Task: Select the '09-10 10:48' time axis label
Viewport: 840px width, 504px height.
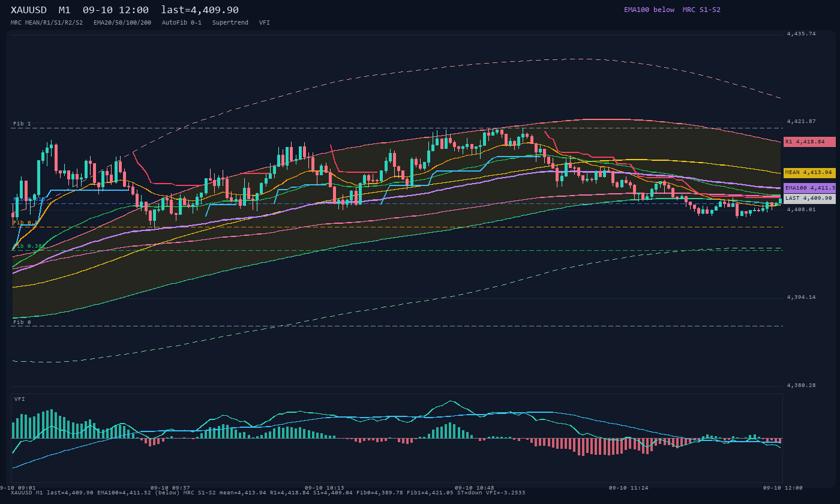Action: (x=475, y=488)
